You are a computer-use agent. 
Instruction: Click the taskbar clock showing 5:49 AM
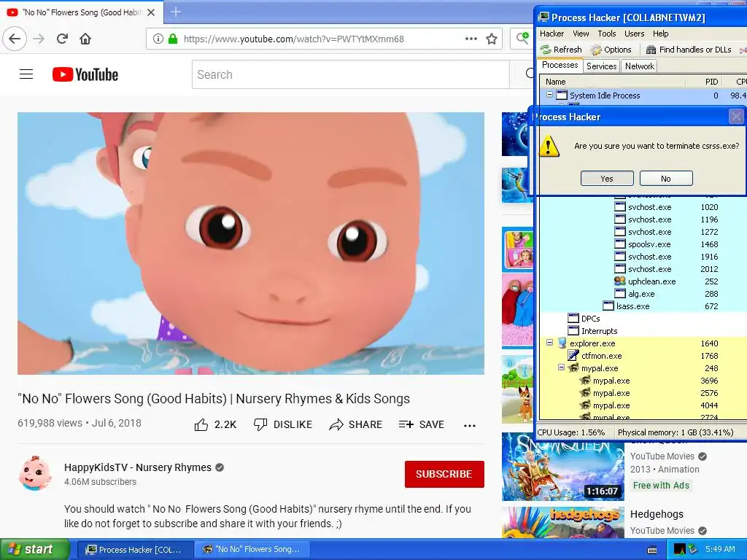720,549
